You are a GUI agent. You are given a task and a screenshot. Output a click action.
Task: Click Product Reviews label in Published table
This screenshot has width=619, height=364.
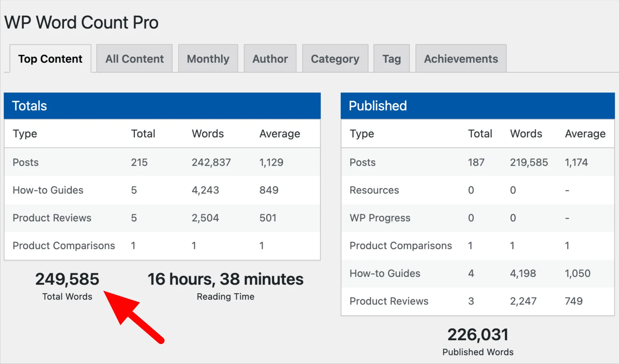[x=389, y=301]
